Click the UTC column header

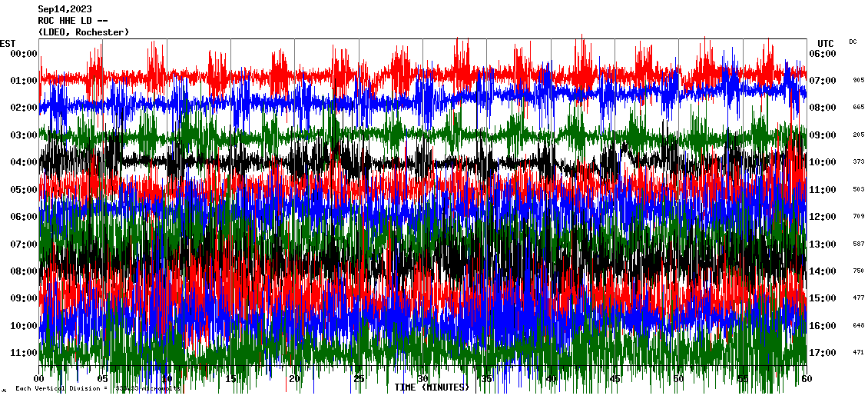(825, 43)
